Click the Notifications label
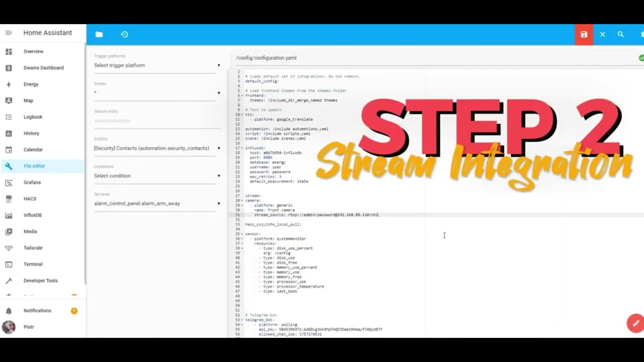This screenshot has height=362, width=644. pyautogui.click(x=37, y=311)
